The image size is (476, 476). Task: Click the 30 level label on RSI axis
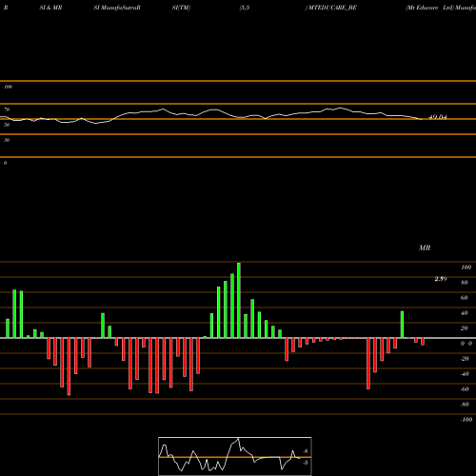(x=7, y=140)
